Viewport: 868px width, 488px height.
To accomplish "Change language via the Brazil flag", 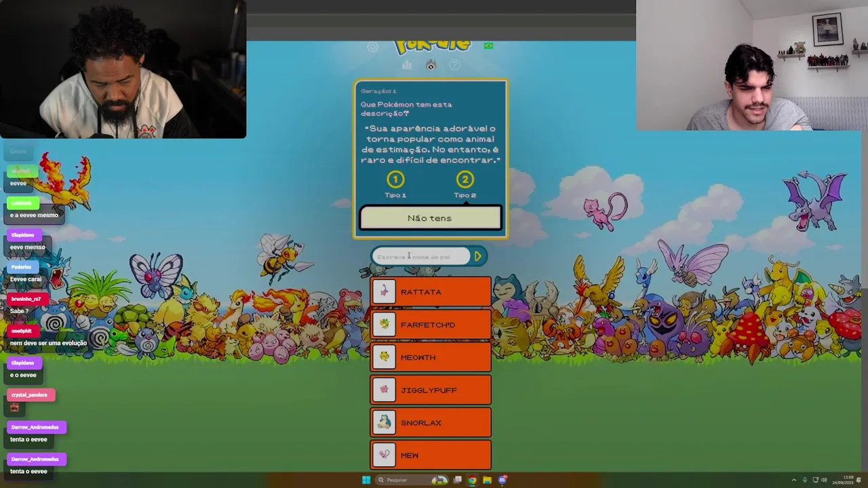I will [488, 46].
